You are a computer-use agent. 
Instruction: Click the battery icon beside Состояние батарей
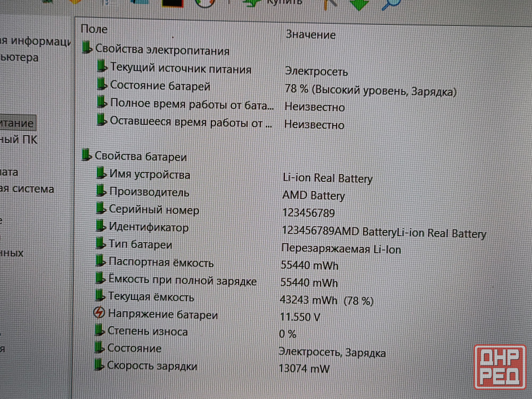click(x=102, y=85)
